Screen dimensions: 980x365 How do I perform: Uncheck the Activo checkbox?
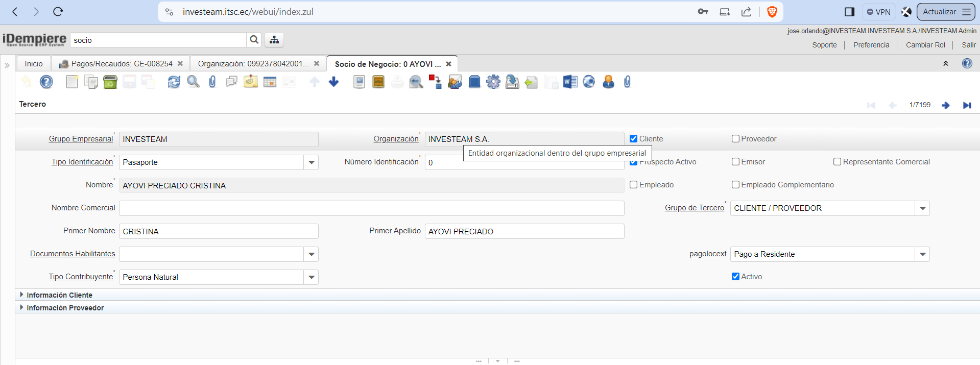pyautogui.click(x=736, y=277)
